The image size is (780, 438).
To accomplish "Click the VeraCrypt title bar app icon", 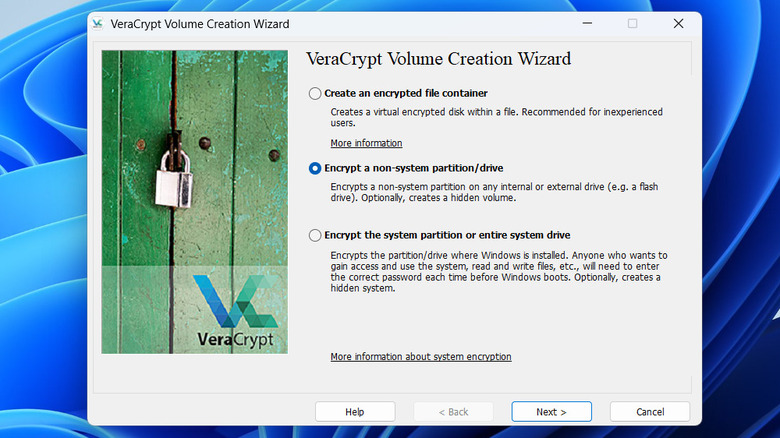I will [x=98, y=23].
